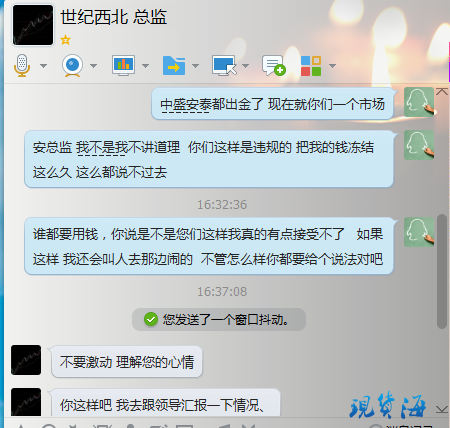
Task: Open presentation demo chart icon
Action: coord(123,65)
